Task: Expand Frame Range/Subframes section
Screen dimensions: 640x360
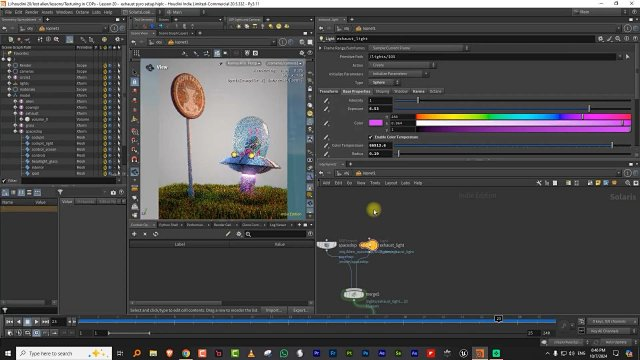Action: point(321,48)
